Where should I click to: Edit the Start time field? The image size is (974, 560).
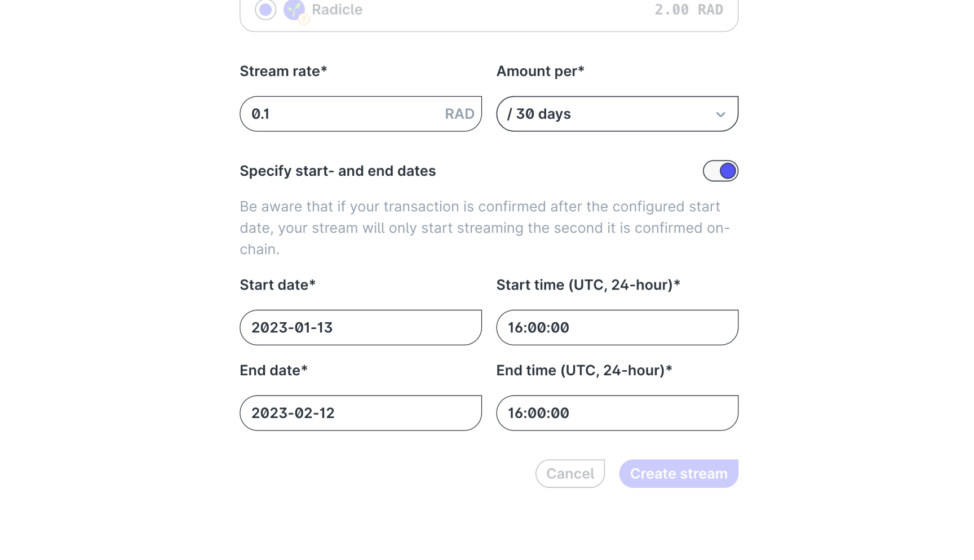point(617,327)
